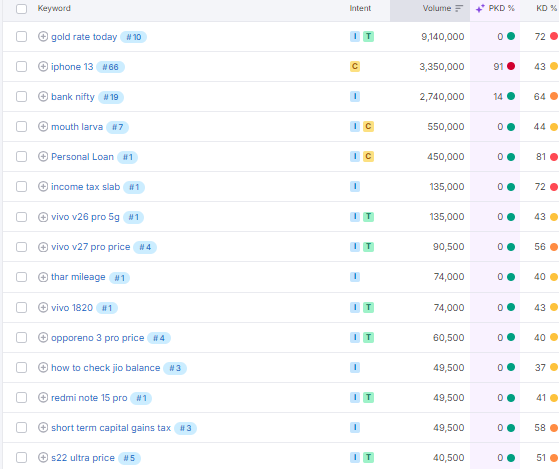559x469 pixels.
Task: Open plus icon for income tax slab
Action: pyautogui.click(x=43, y=186)
